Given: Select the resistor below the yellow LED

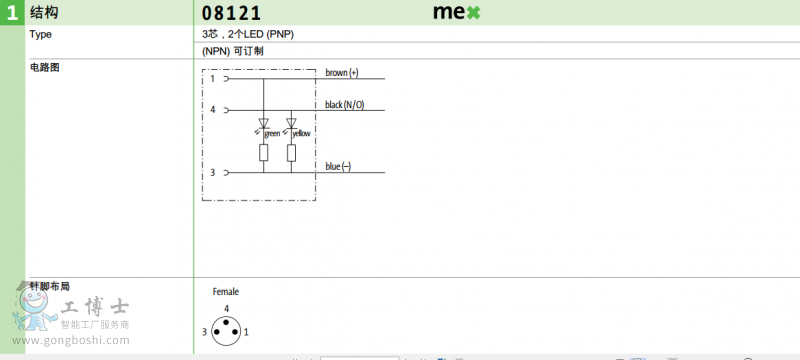Looking at the screenshot, I should tap(291, 152).
